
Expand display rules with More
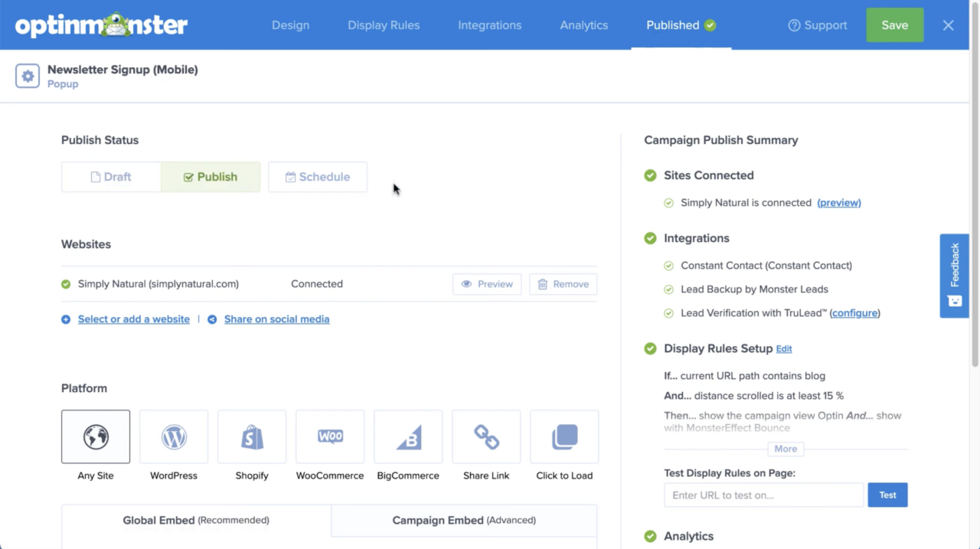786,449
